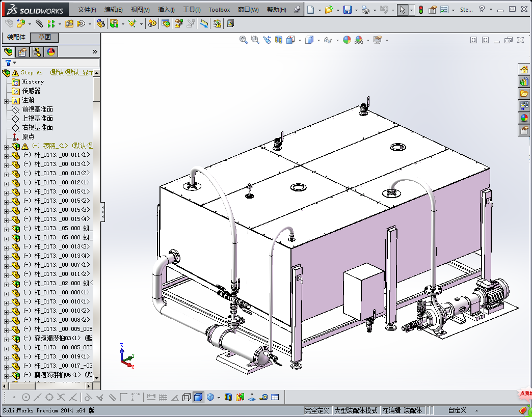Screen dimensions: 532x417
Task: Click the Zoom to Fit magnifier icon
Action: pyautogui.click(x=243, y=40)
